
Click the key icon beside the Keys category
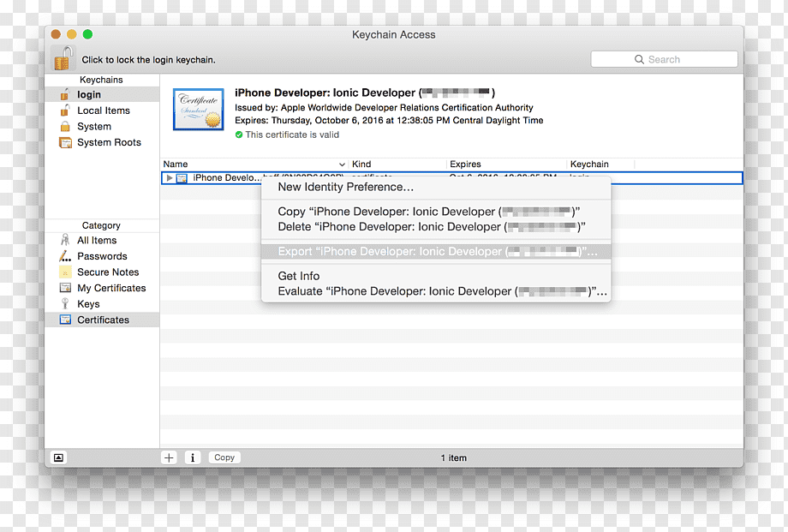[x=65, y=303]
